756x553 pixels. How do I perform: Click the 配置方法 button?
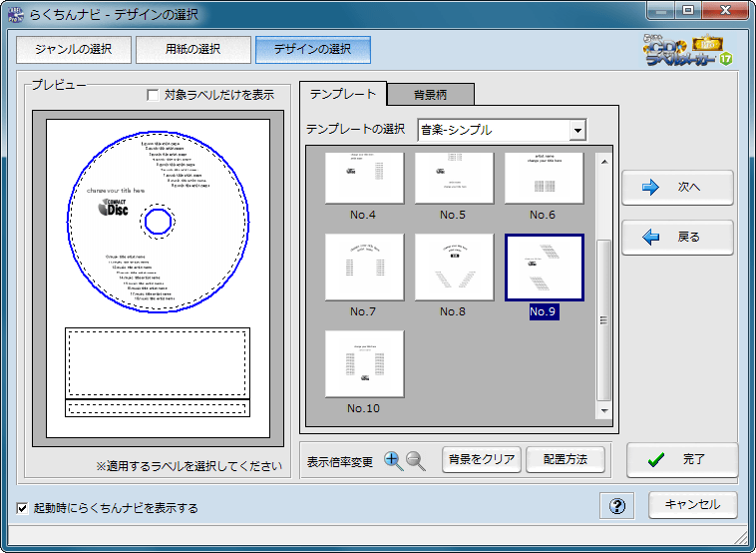(566, 459)
